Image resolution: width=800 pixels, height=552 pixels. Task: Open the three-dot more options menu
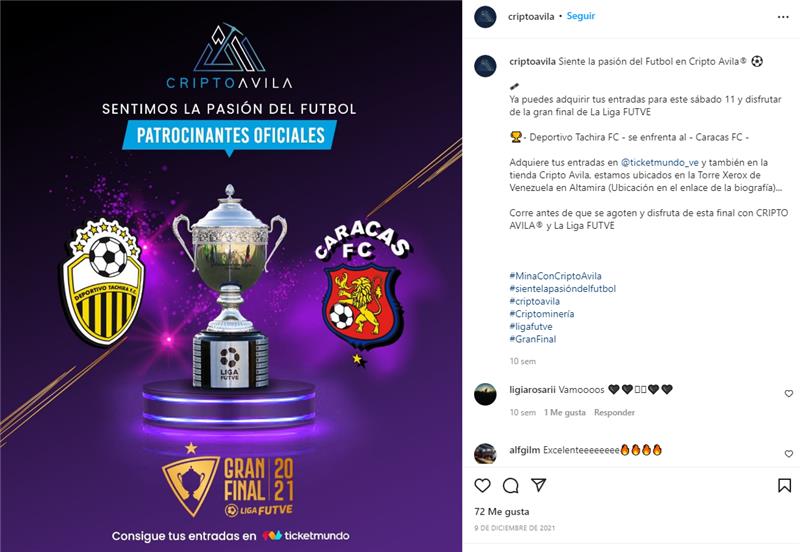coord(783,17)
